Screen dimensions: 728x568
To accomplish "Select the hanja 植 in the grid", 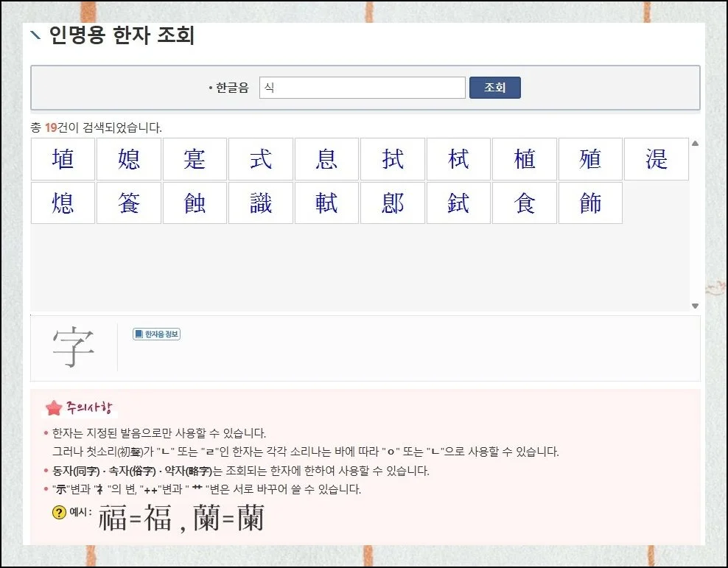I will 525,158.
